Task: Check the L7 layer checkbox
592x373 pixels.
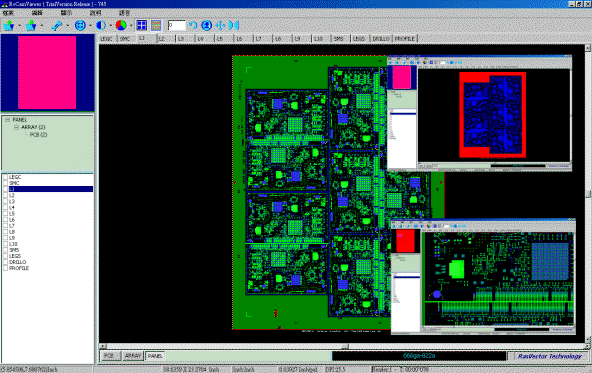Action: (5, 225)
